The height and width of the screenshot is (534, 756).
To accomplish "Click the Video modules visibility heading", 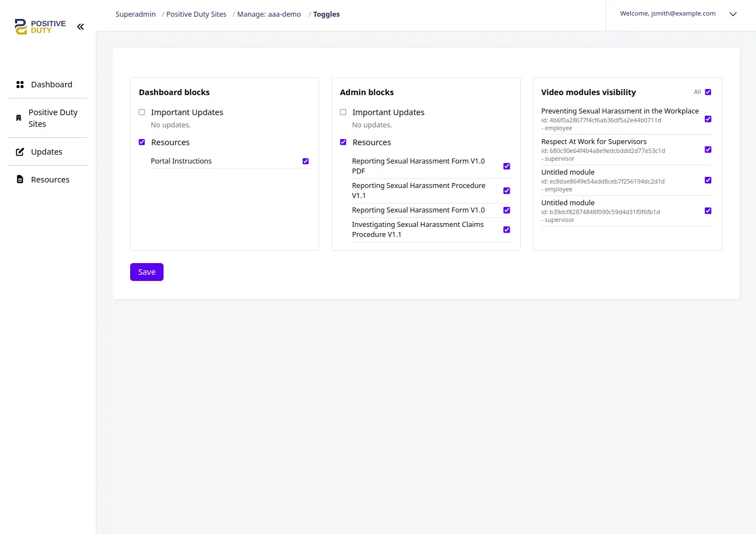I will click(x=589, y=92).
